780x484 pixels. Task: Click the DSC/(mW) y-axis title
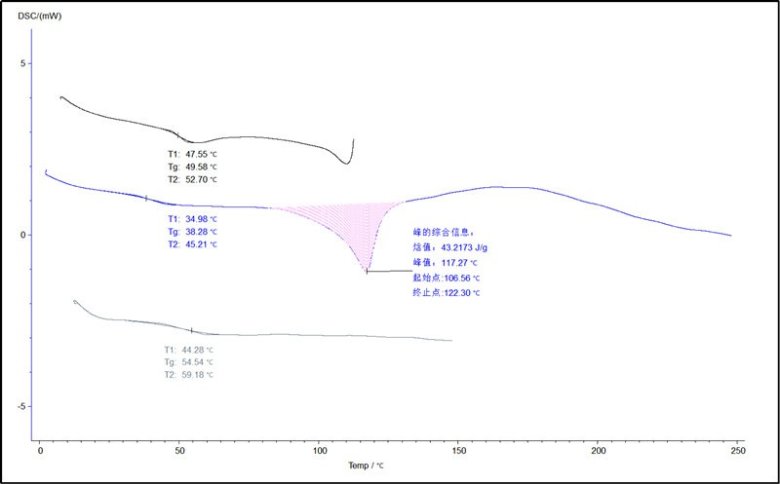click(x=38, y=16)
